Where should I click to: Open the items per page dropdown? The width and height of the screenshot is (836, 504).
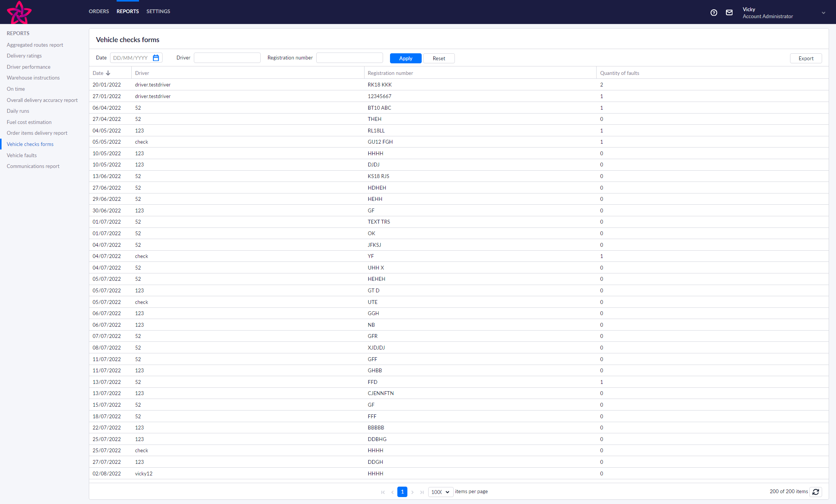(x=441, y=492)
